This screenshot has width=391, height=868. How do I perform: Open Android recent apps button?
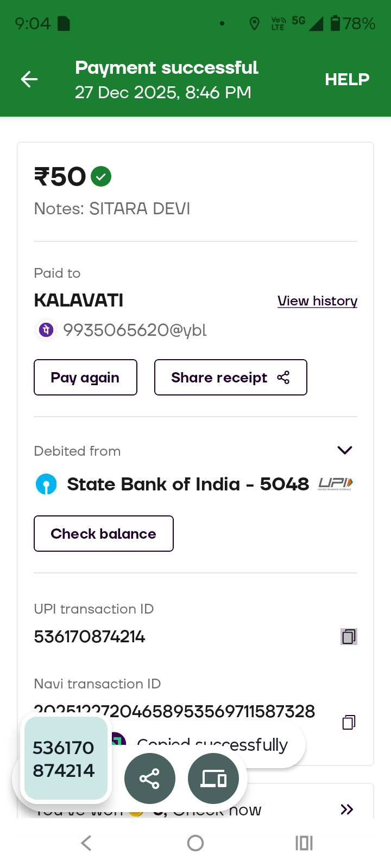304,843
